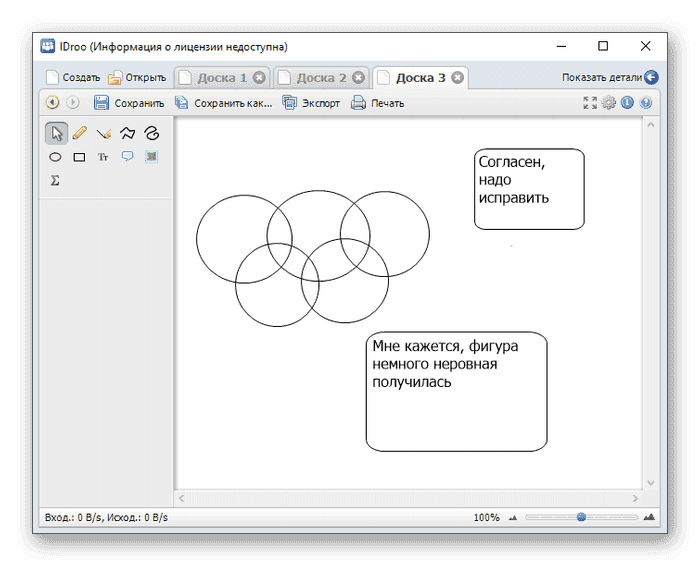The image size is (700, 566).
Task: Click the insert image tool
Action: click(151, 156)
